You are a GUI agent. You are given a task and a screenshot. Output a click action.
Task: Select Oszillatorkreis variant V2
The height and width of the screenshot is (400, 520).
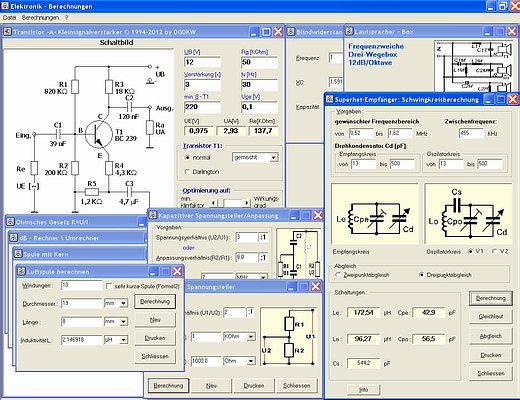pyautogui.click(x=495, y=251)
